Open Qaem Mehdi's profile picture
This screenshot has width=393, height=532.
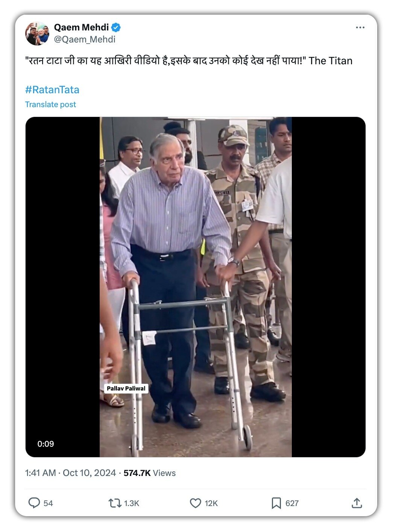[37, 33]
